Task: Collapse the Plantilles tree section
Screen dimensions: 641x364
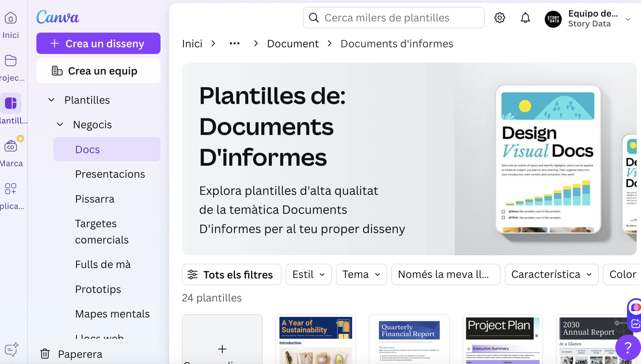Action: (51, 100)
